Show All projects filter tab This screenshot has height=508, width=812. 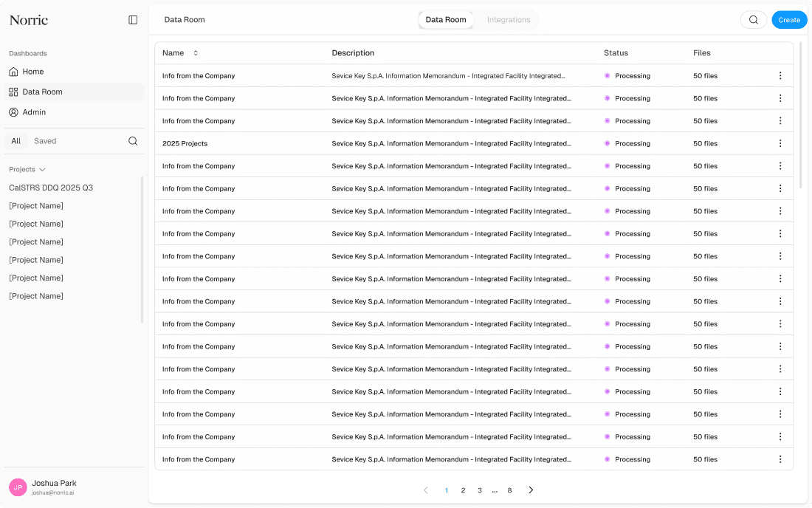16,141
